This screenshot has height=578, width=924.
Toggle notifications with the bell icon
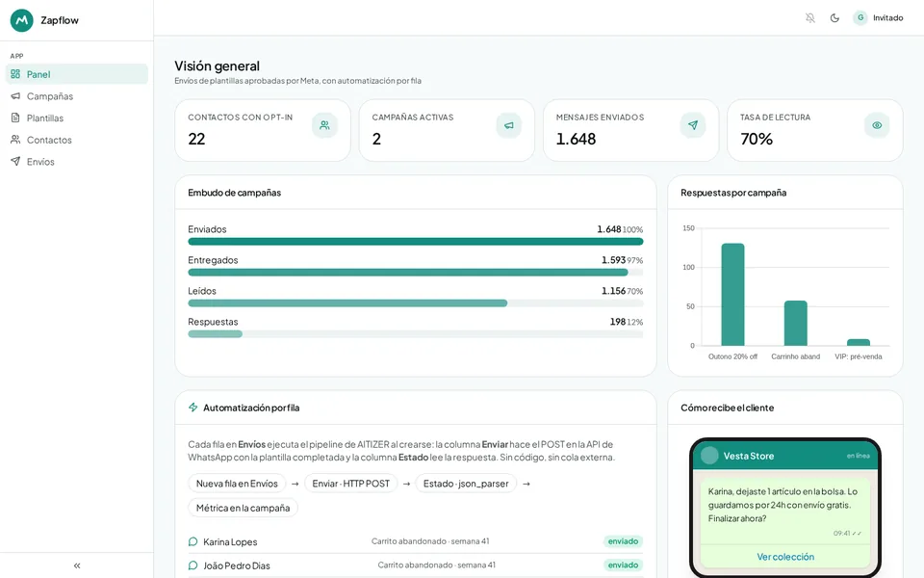point(810,17)
